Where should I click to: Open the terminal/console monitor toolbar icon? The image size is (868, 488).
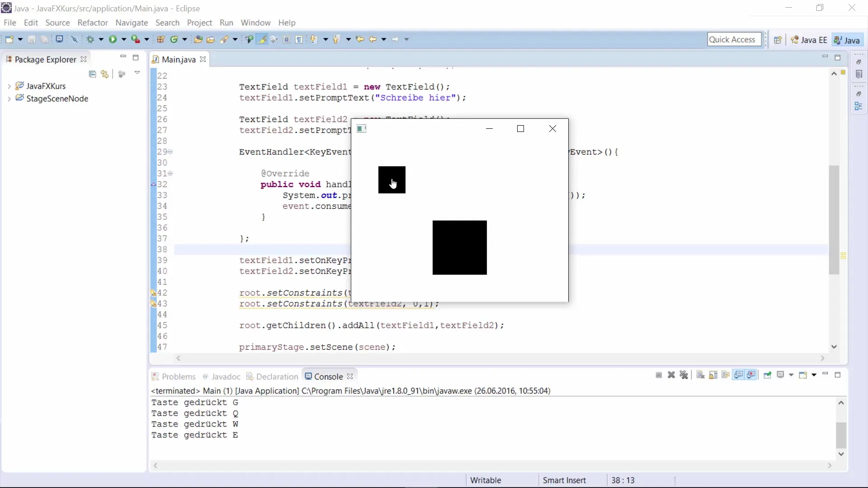pyautogui.click(x=59, y=39)
